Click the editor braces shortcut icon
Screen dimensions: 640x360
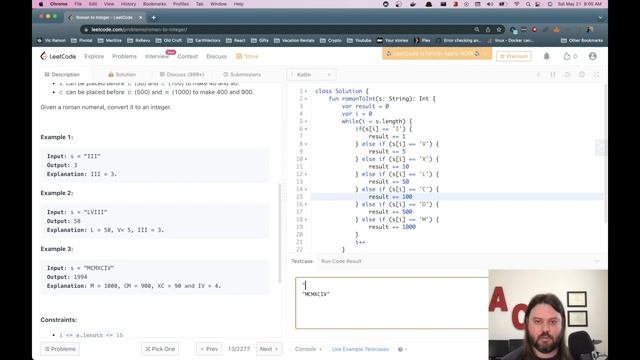tap(553, 75)
